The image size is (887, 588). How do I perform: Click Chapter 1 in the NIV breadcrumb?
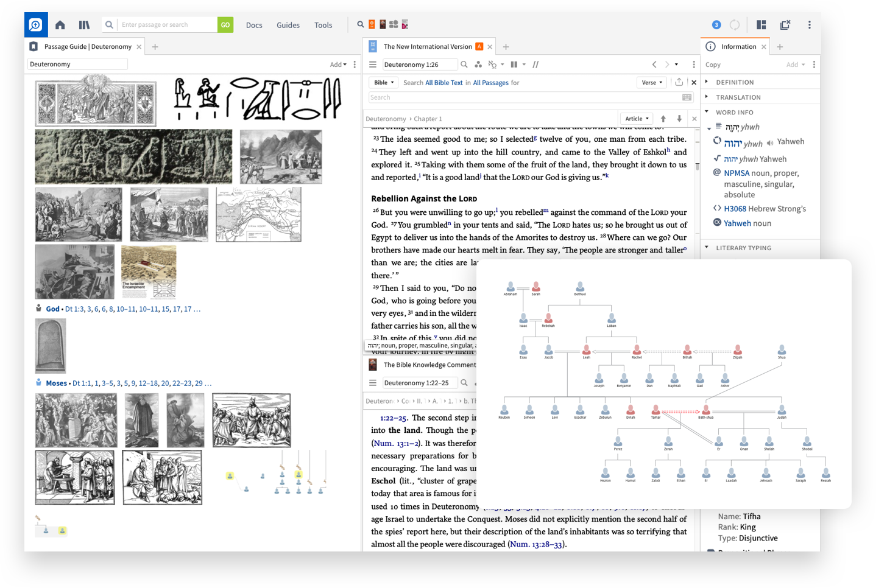pos(428,119)
